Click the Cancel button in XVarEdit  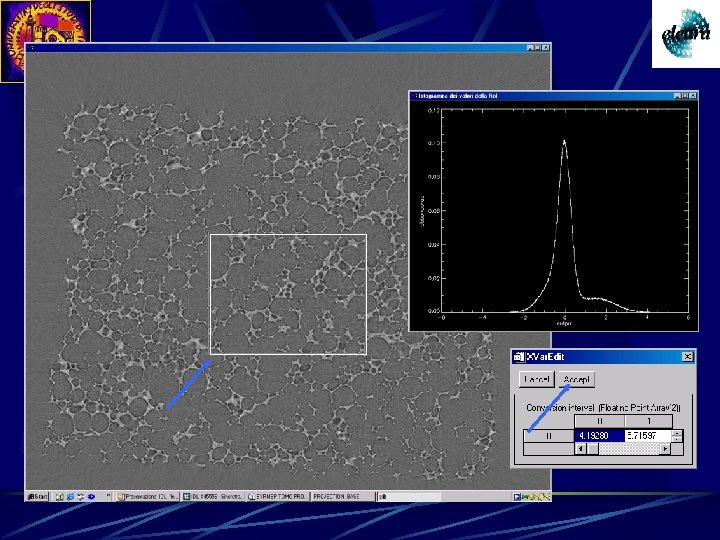pyautogui.click(x=535, y=379)
